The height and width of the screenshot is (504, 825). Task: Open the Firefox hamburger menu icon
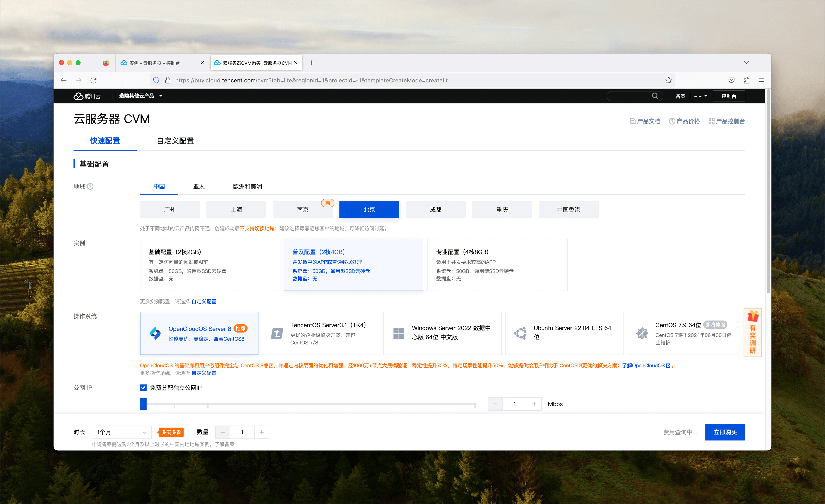tap(761, 80)
